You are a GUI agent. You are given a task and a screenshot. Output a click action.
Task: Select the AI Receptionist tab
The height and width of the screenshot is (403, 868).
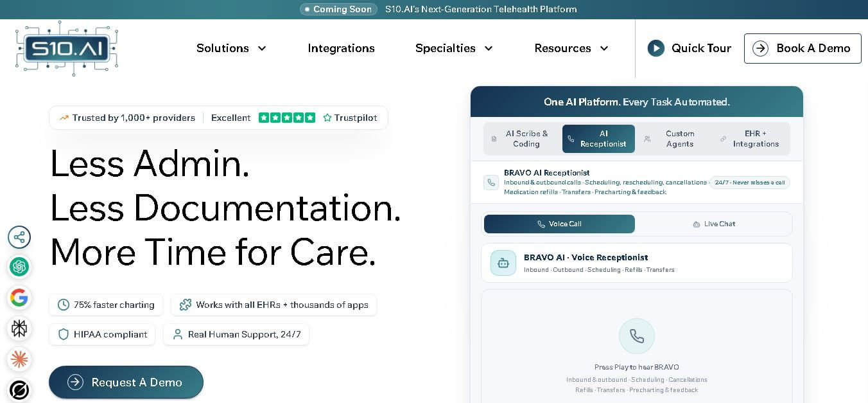(598, 139)
